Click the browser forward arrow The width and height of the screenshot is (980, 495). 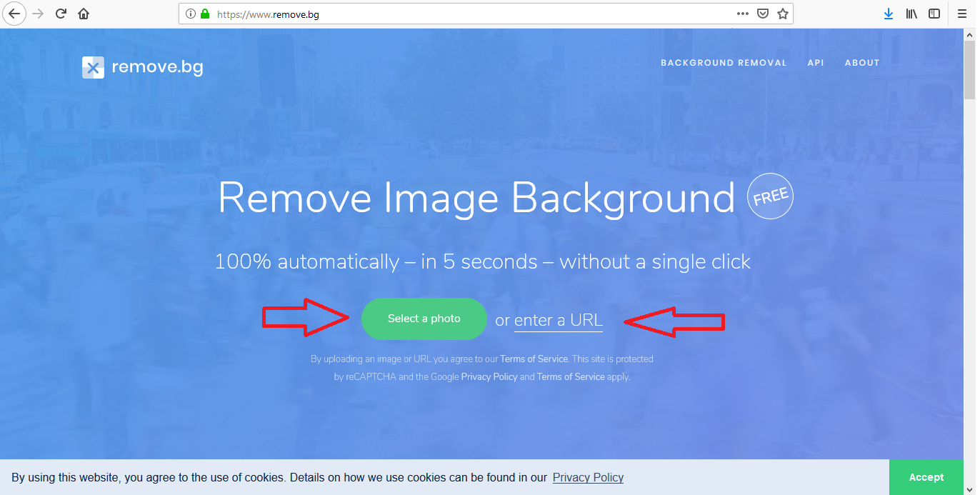pyautogui.click(x=39, y=14)
